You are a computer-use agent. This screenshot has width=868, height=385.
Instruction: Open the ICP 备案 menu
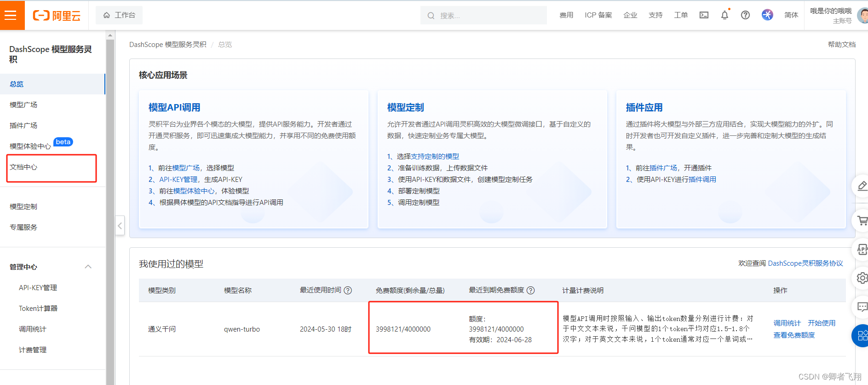coord(598,15)
